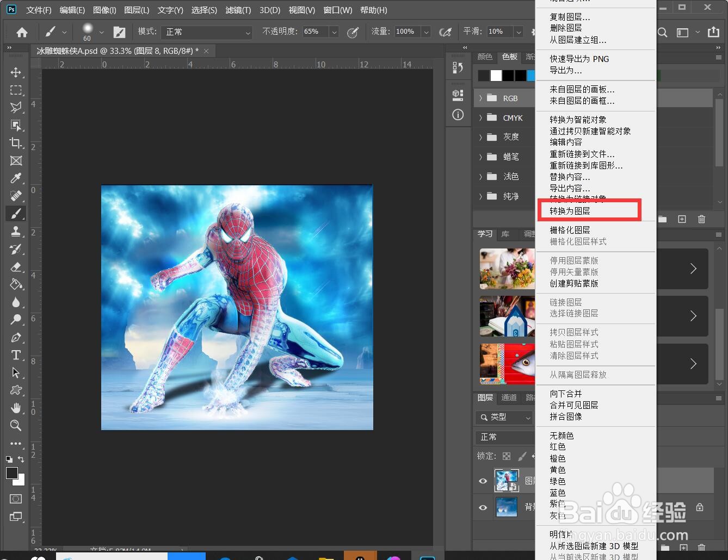Open the 文件(F) menu
This screenshot has height=560, width=728.
39,10
